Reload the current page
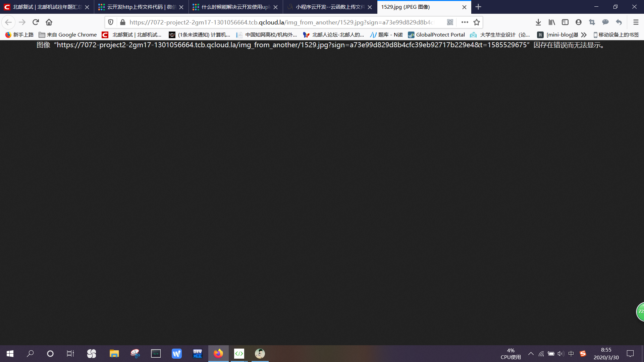This screenshot has height=362, width=644. pyautogui.click(x=36, y=22)
